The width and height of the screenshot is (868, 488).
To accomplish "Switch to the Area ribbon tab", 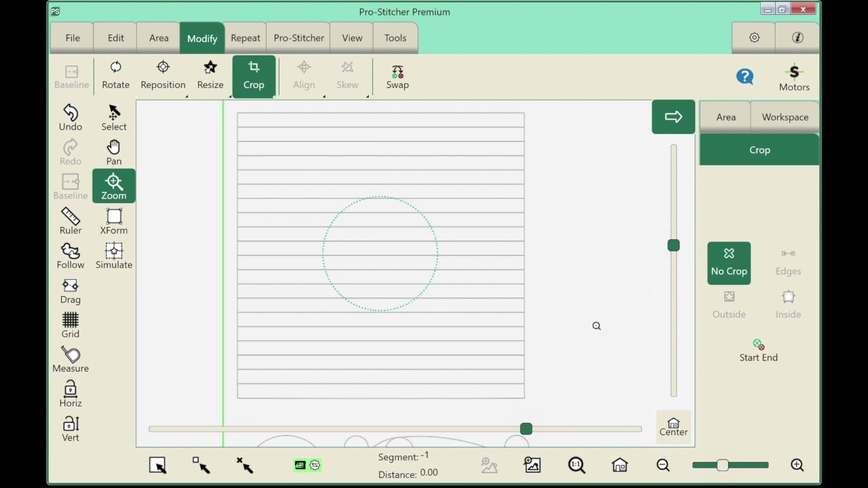I will tap(159, 38).
